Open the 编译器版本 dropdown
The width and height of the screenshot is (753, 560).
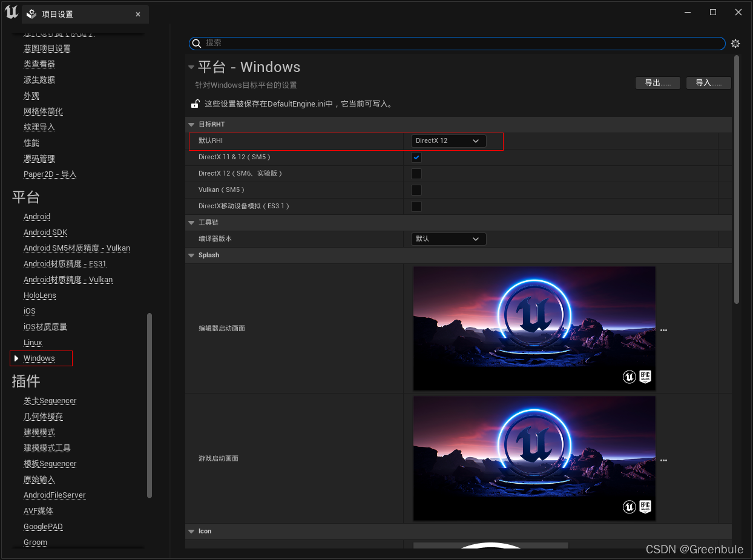point(449,239)
